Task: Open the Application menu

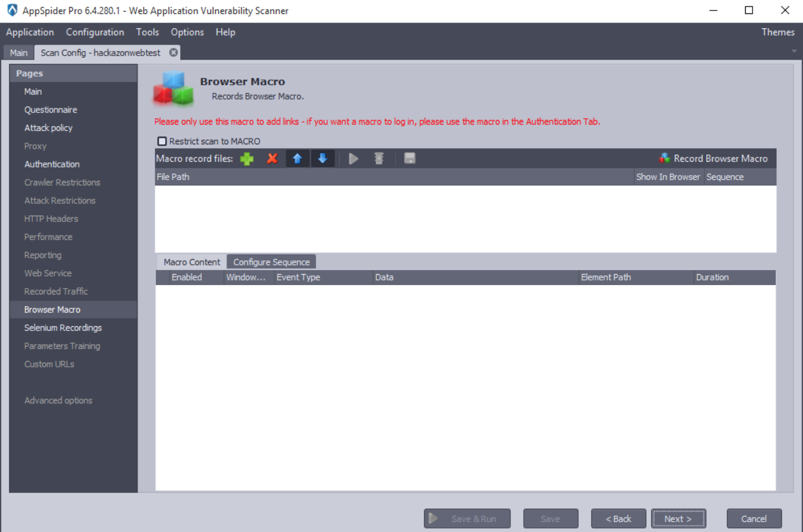Action: click(30, 32)
